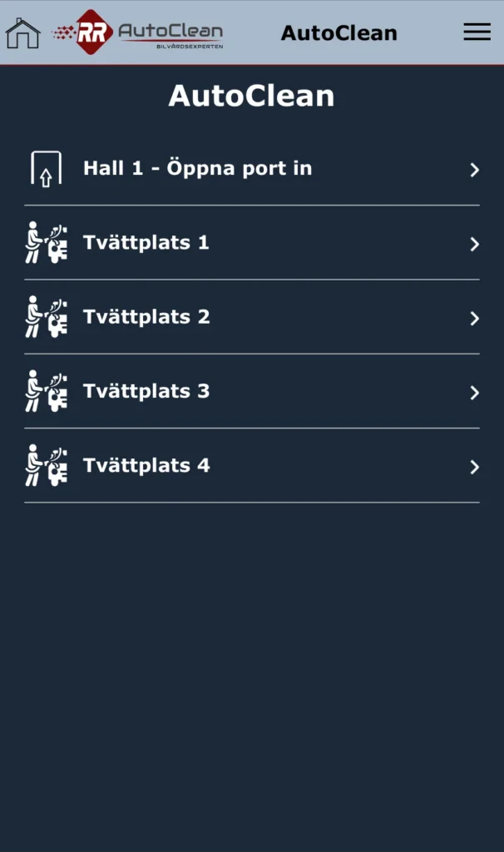Screen dimensions: 504x852
Task: Expand the Tvättplats 4 chevron arrow
Action: 474,467
